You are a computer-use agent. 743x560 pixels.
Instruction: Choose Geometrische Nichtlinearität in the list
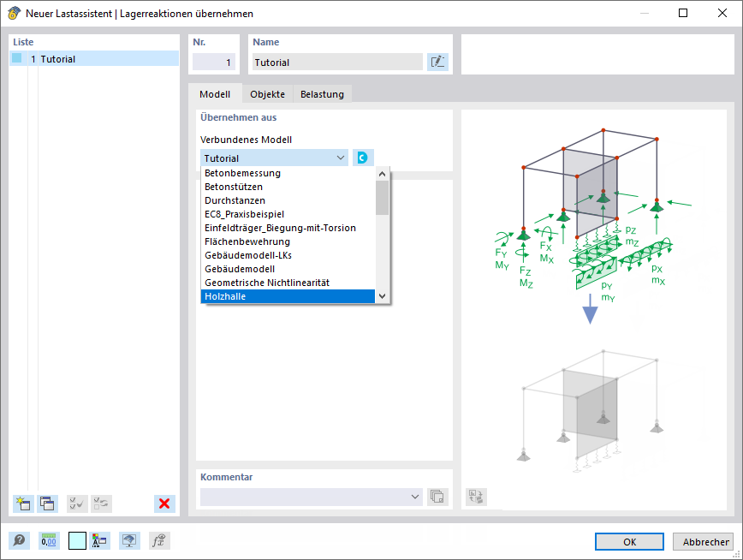pos(288,283)
